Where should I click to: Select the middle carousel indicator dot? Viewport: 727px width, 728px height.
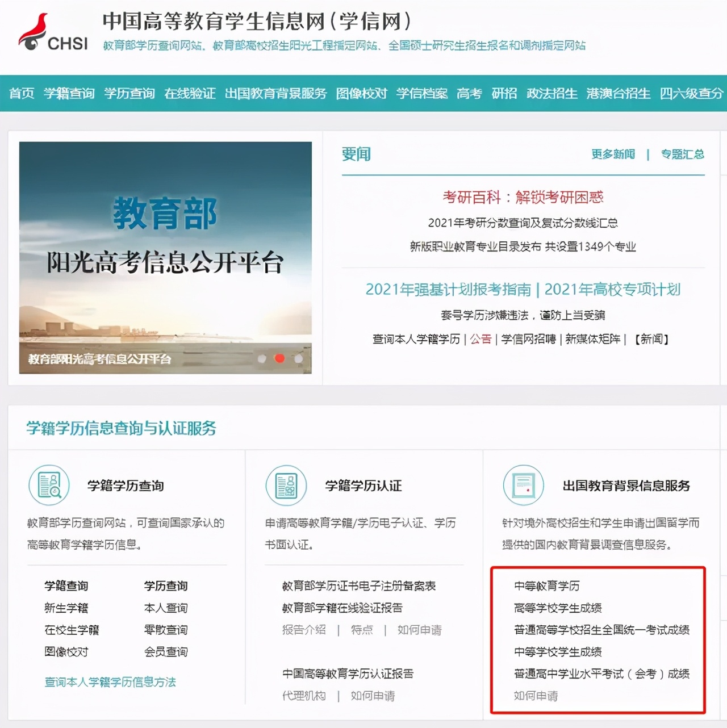[279, 359]
